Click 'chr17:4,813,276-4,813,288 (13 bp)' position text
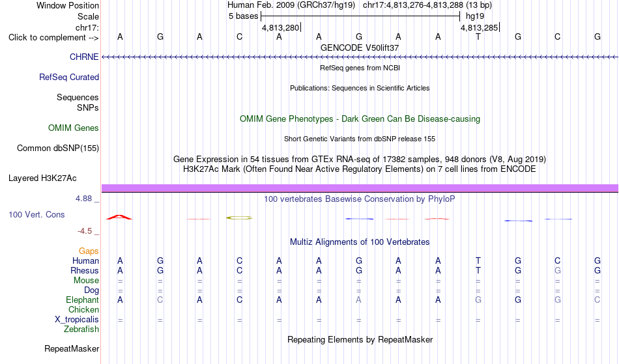 (427, 5)
